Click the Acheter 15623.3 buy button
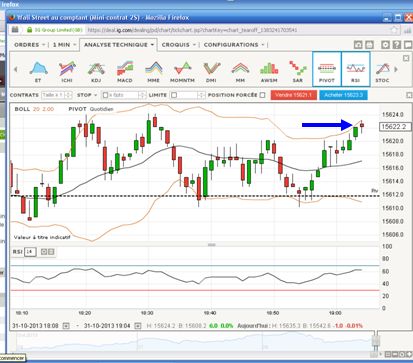The image size is (413, 363). pyautogui.click(x=344, y=95)
